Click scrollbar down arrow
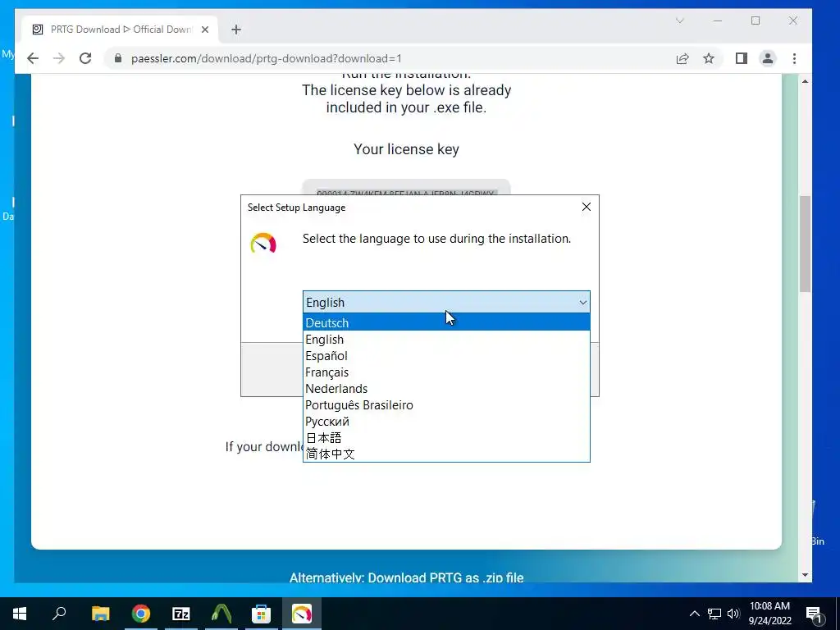 pyautogui.click(x=805, y=575)
